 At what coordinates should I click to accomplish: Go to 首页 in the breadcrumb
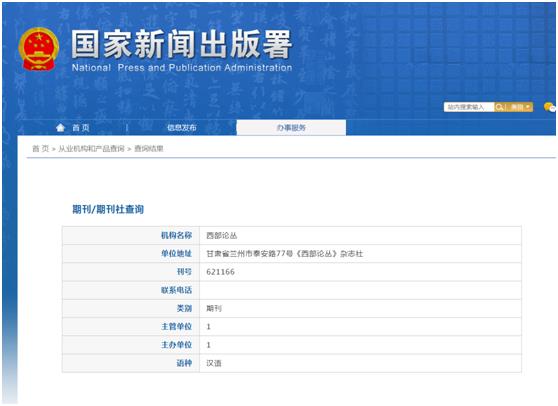click(41, 149)
